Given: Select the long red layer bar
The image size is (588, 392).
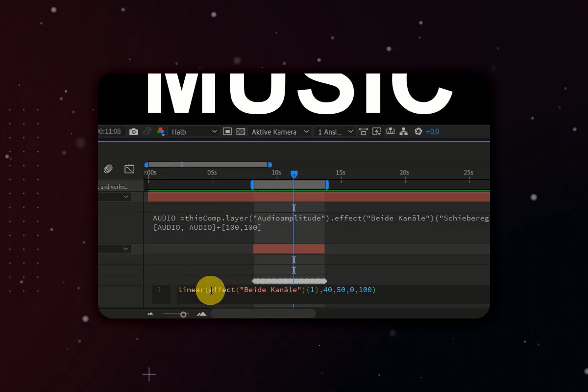Looking at the screenshot, I should (319, 197).
